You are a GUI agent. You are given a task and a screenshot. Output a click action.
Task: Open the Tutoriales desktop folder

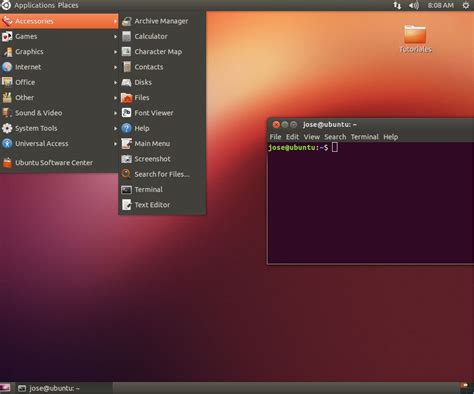(415, 39)
